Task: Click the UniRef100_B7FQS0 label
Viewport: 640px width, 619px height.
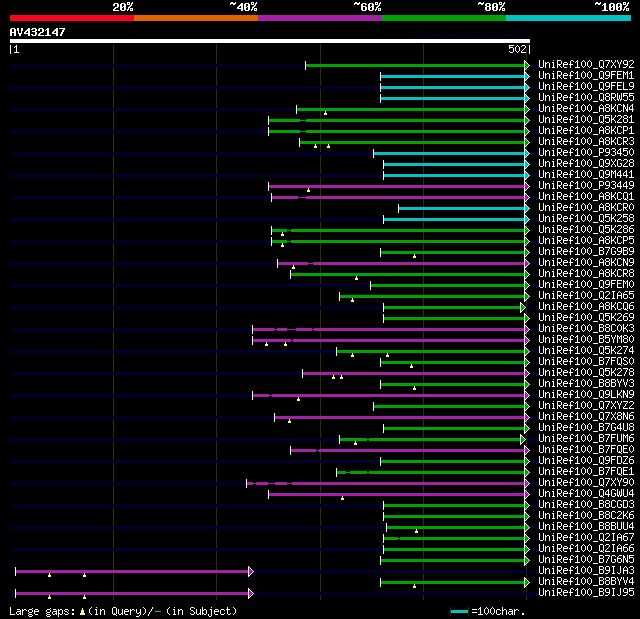Action: pyautogui.click(x=586, y=362)
